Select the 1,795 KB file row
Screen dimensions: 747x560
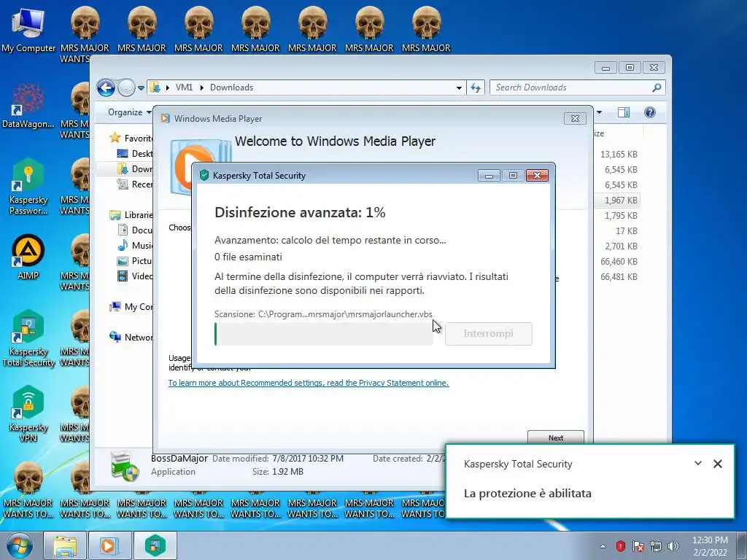pos(616,216)
